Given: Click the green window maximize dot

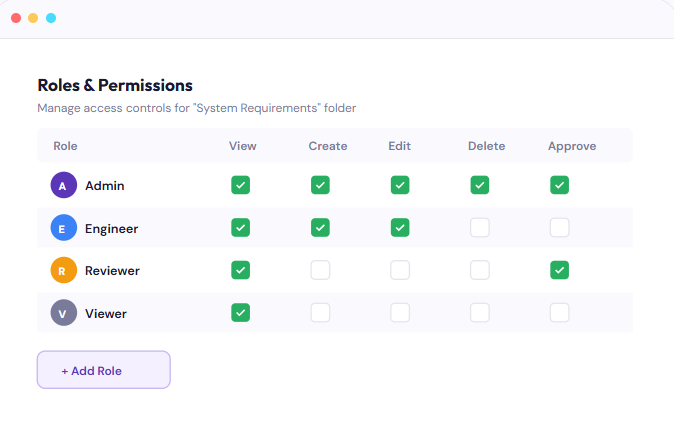Looking at the screenshot, I should point(51,18).
